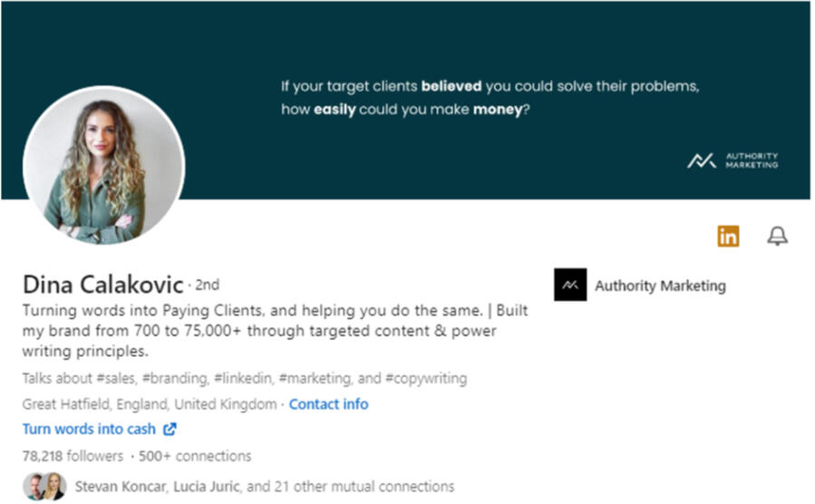Click the 2nd degree connection badge
This screenshot has height=504, width=815.
[208, 286]
